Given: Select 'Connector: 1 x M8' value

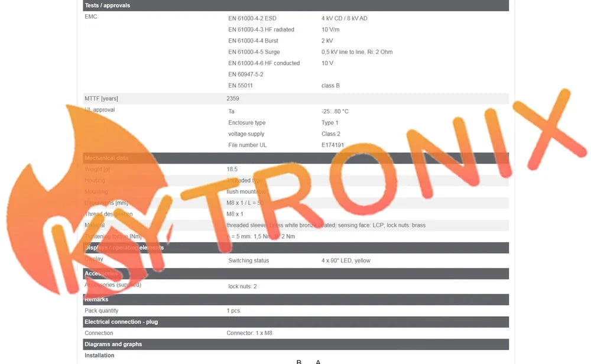Looking at the screenshot, I should (249, 333).
